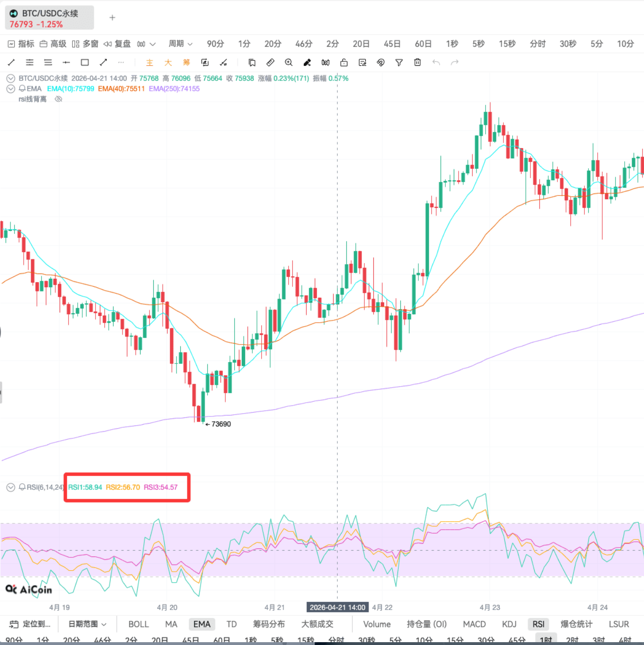
Task: Open the candle style dropdown beside 复盘
Action: [x=147, y=44]
